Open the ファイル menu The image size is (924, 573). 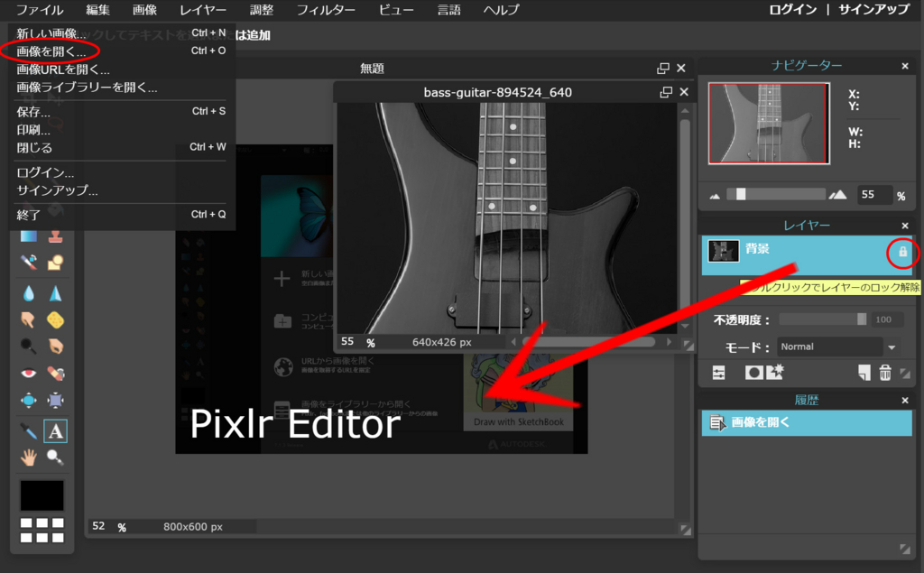coord(40,10)
